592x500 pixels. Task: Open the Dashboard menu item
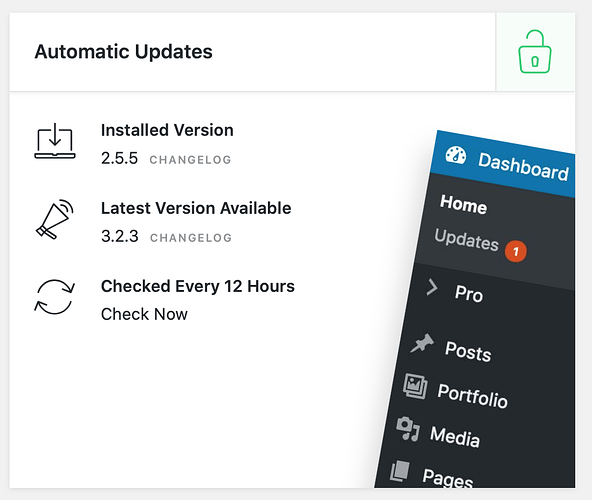523,167
